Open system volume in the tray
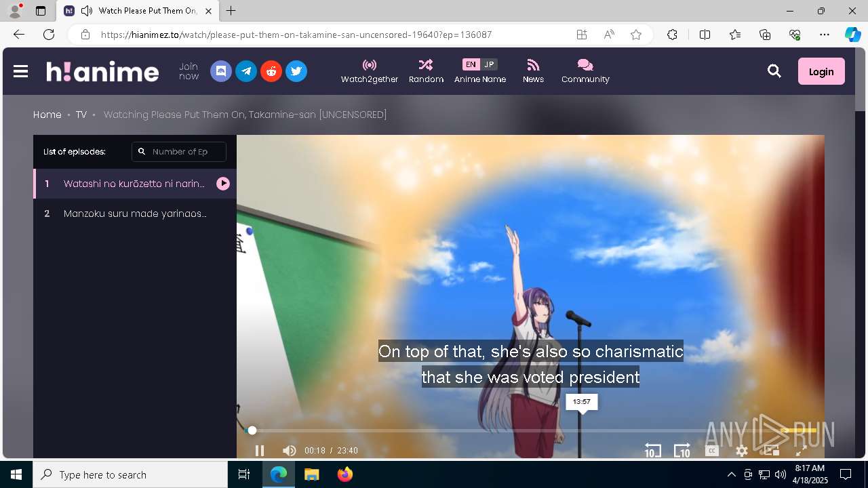The height and width of the screenshot is (488, 868). coord(781,474)
